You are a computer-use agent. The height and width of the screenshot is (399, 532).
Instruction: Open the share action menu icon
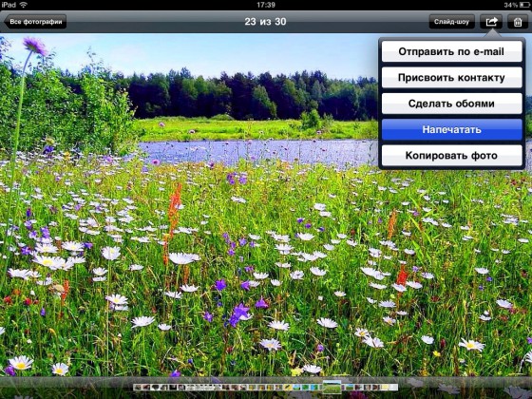(491, 22)
